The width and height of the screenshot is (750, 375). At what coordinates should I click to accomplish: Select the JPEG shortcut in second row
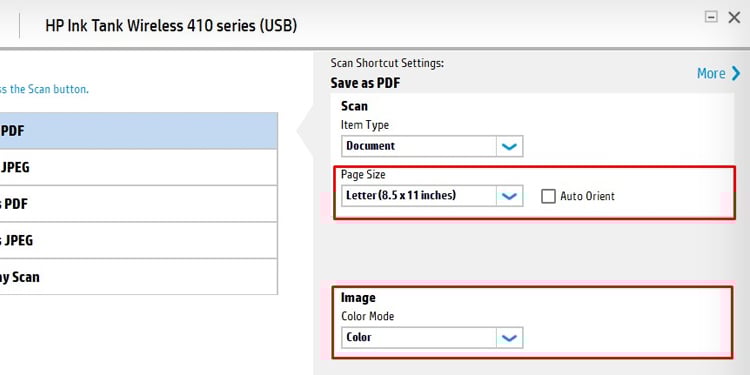pyautogui.click(x=138, y=167)
